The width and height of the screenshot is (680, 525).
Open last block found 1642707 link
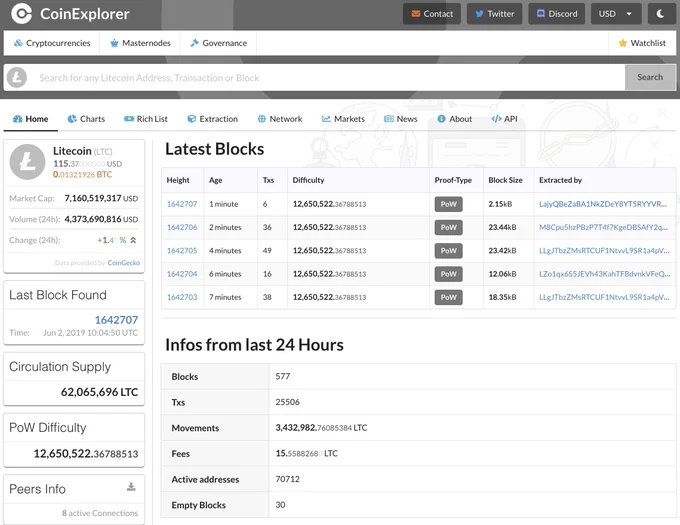click(x=116, y=320)
